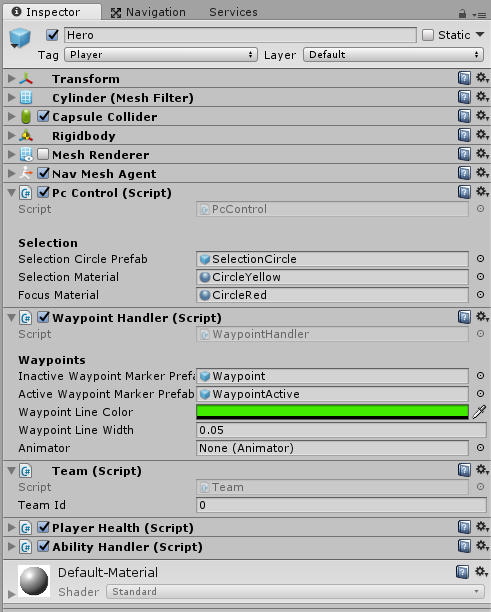Pick object for Selection Material field
491x612 pixels.
(x=480, y=276)
